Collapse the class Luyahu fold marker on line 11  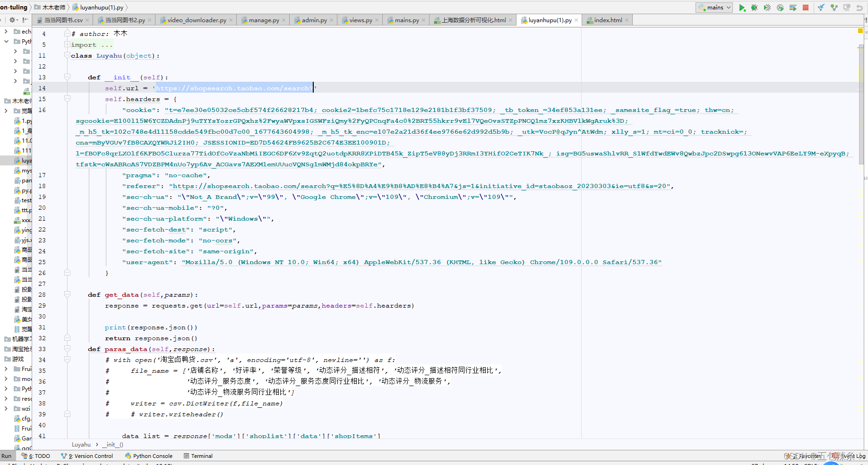click(x=67, y=55)
